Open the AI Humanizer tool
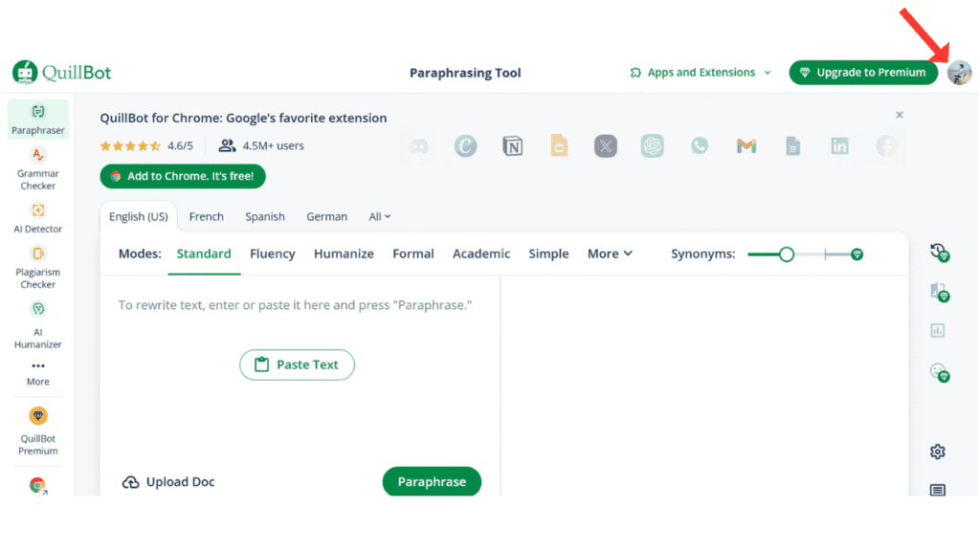The height and width of the screenshot is (551, 980). coord(38,325)
